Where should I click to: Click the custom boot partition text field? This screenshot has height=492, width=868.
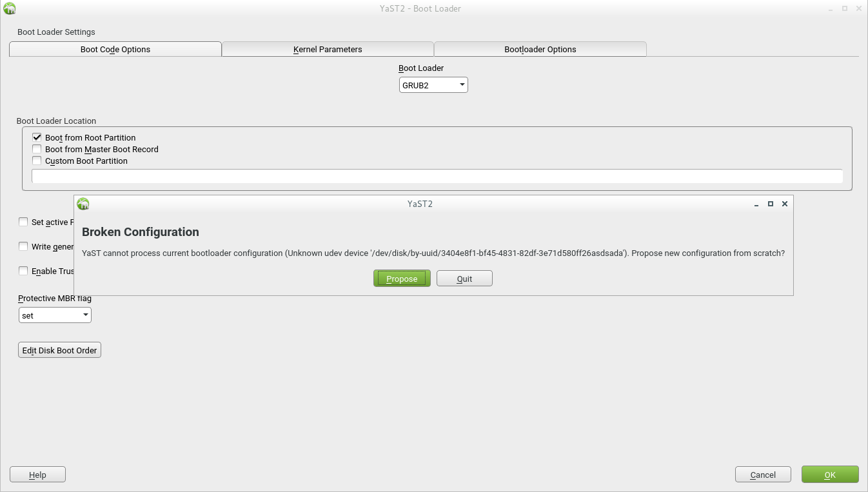point(437,177)
